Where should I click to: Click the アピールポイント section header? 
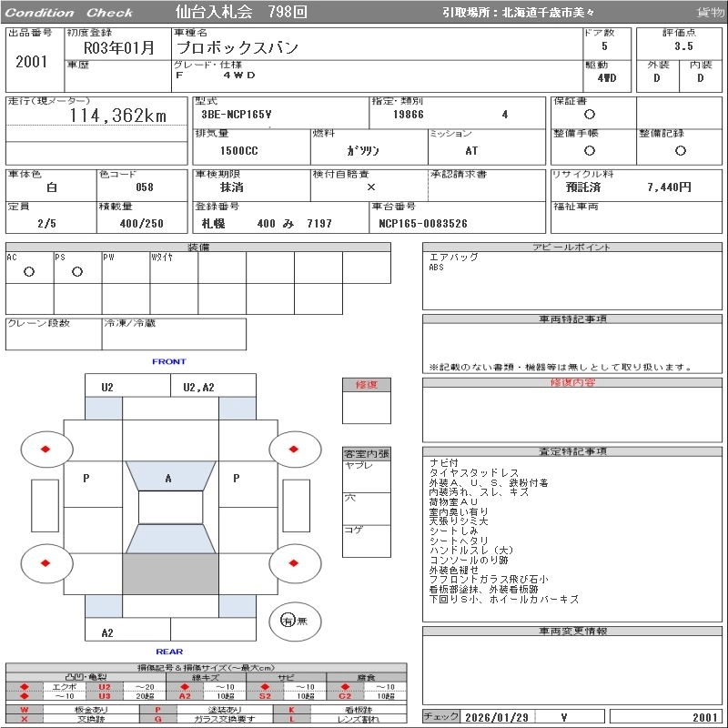[x=572, y=248]
